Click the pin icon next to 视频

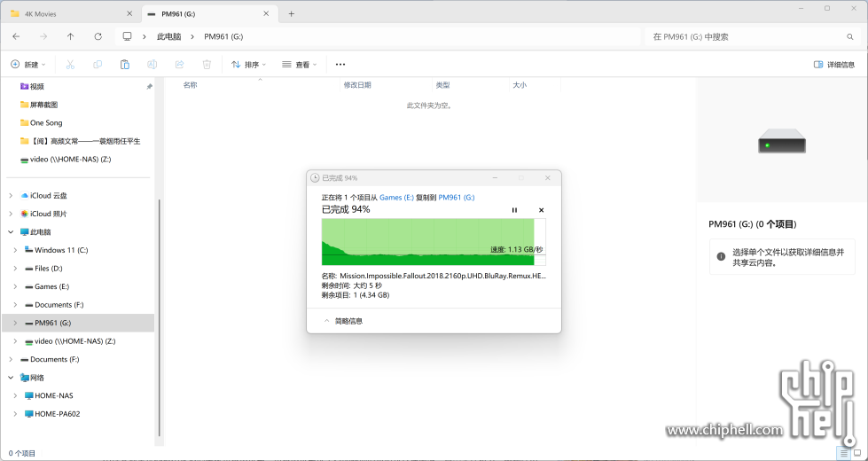click(x=149, y=87)
